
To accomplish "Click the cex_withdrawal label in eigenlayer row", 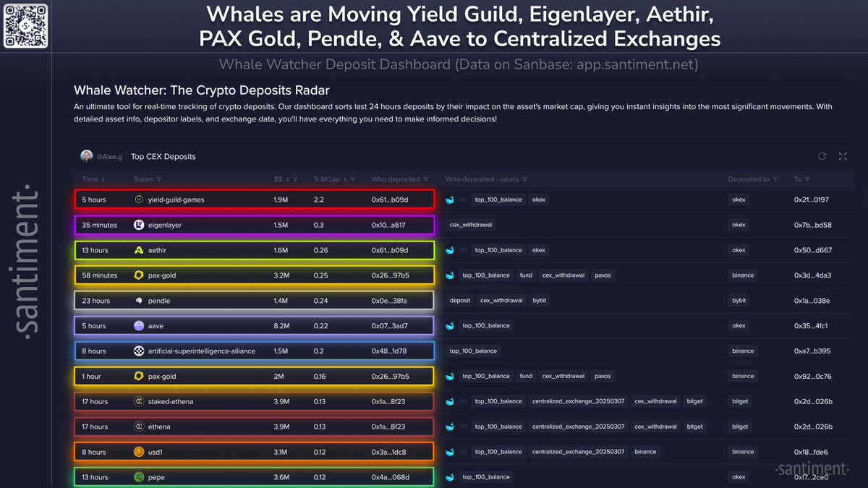I will 471,225.
